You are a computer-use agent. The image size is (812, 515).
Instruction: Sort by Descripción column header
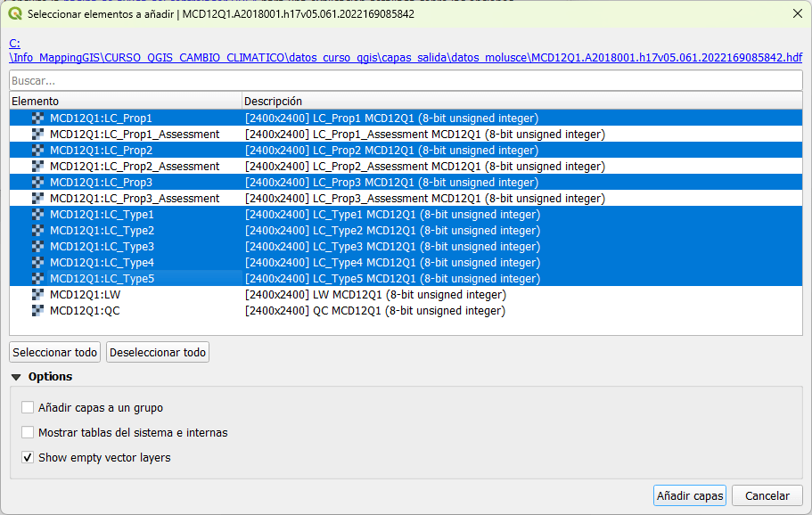pos(522,101)
